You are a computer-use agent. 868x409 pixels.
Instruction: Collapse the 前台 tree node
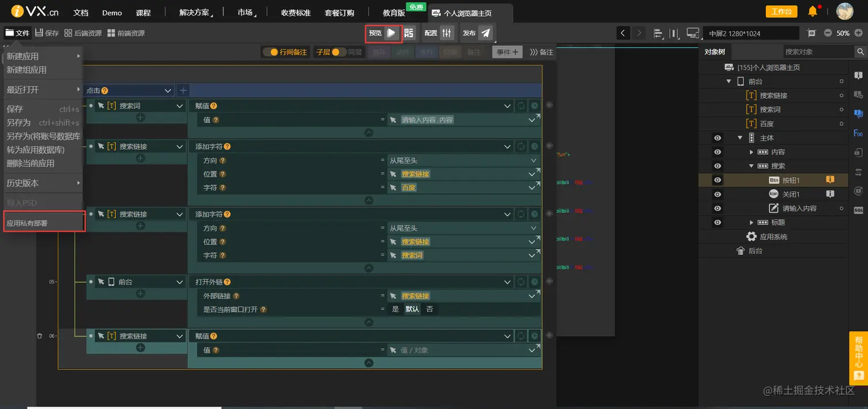(728, 81)
